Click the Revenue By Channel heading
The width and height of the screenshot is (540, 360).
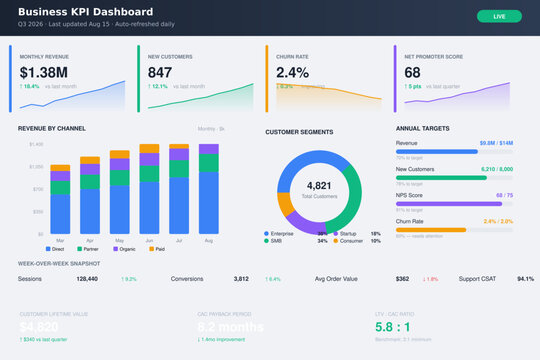(52, 128)
